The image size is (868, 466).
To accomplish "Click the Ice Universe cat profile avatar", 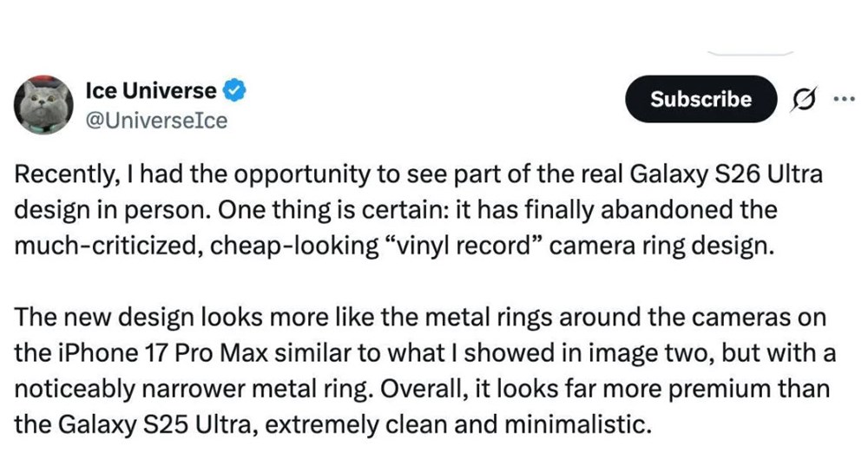I will tap(43, 105).
